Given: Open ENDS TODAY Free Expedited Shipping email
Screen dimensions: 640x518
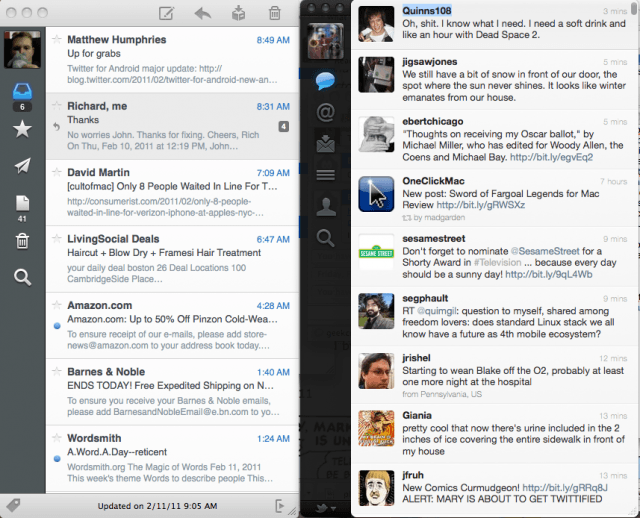Looking at the screenshot, I should [x=173, y=392].
